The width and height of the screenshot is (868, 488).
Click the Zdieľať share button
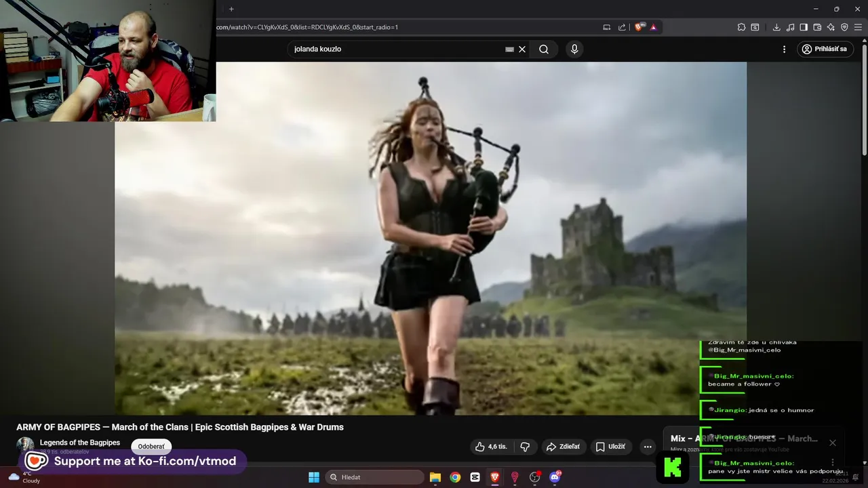click(x=563, y=447)
